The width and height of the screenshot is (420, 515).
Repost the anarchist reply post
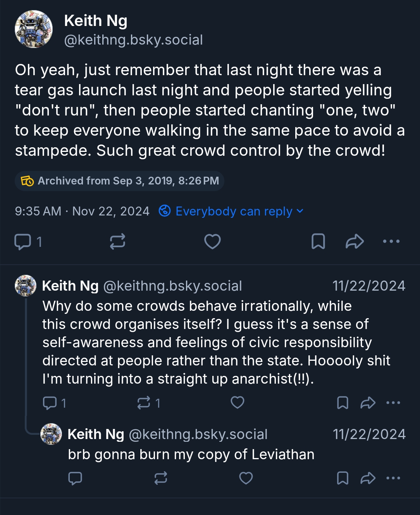(x=144, y=403)
